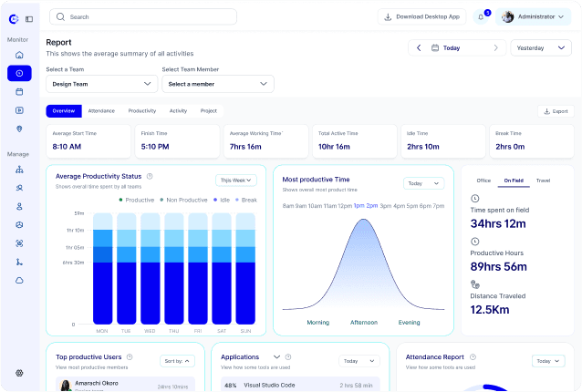Go to the previous date using left arrow
Viewport: 582px width, 392px height.
click(x=419, y=47)
